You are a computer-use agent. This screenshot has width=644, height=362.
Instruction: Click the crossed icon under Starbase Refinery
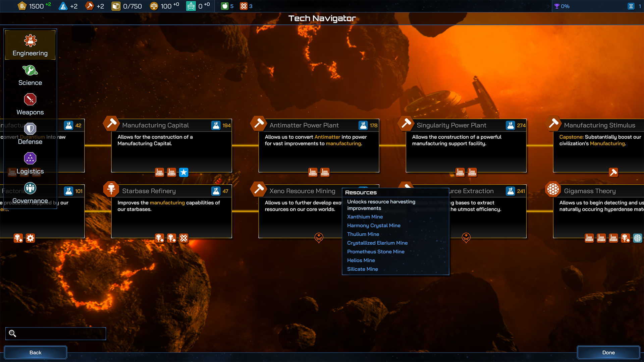point(183,238)
